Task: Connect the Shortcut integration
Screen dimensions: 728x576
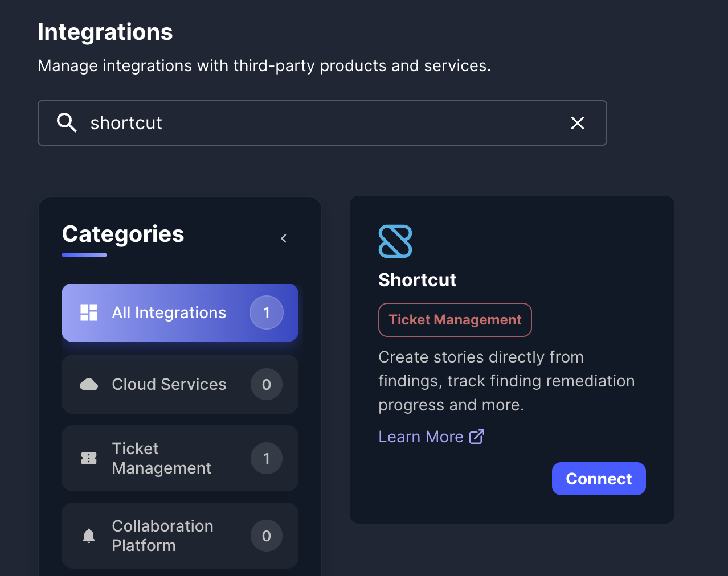Action: tap(599, 479)
